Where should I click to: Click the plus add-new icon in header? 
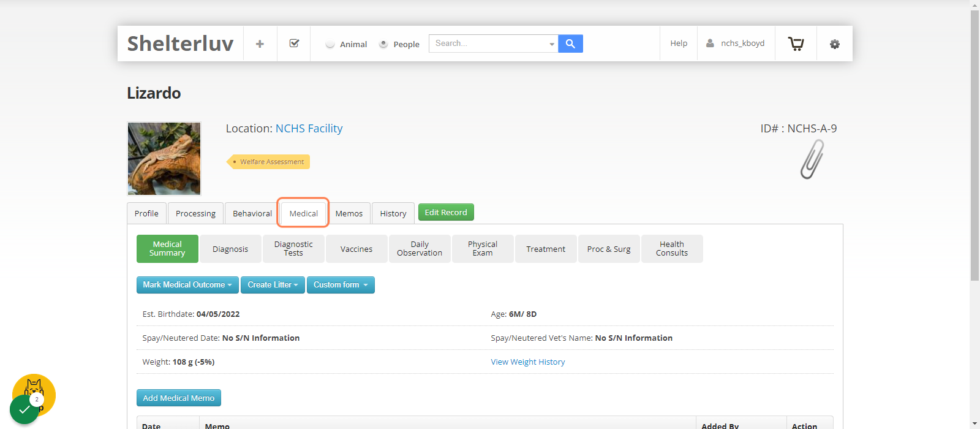tap(260, 44)
